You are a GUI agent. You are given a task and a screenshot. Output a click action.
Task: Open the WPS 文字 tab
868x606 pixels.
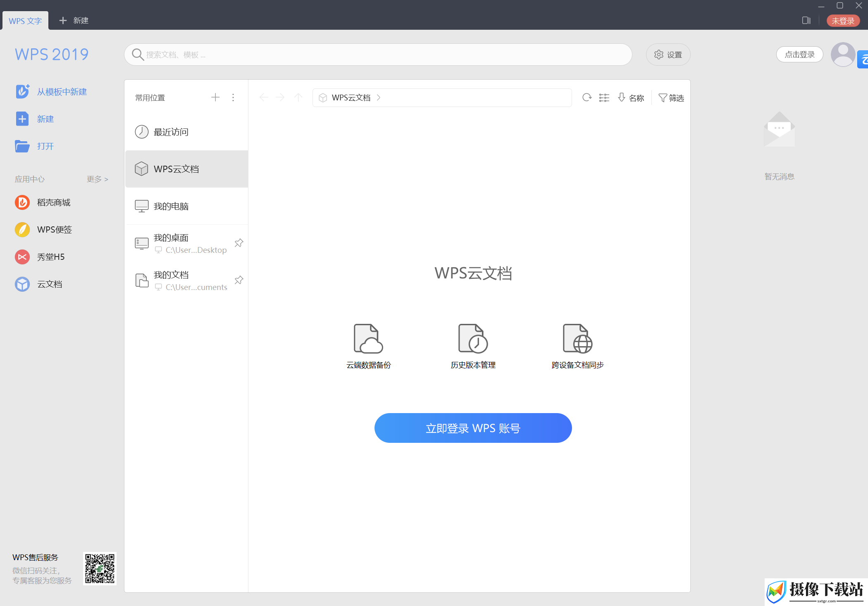coord(25,21)
